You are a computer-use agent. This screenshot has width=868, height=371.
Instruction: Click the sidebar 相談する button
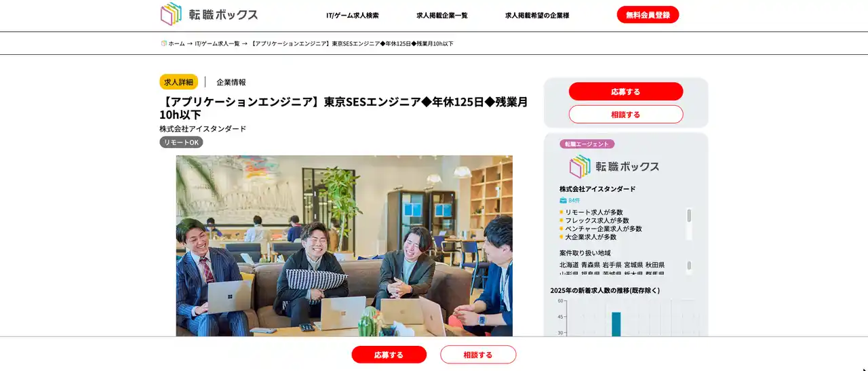point(626,115)
